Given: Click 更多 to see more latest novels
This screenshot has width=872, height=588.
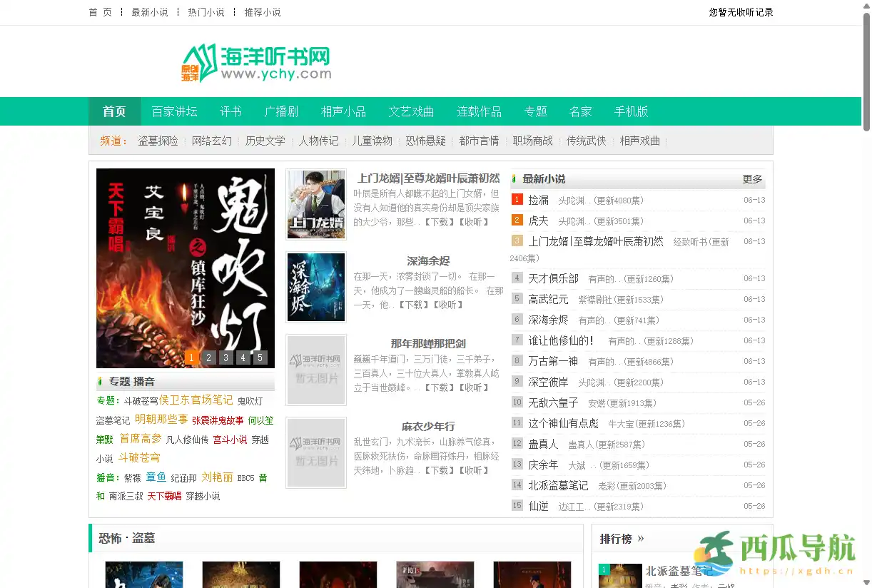Looking at the screenshot, I should [752, 178].
